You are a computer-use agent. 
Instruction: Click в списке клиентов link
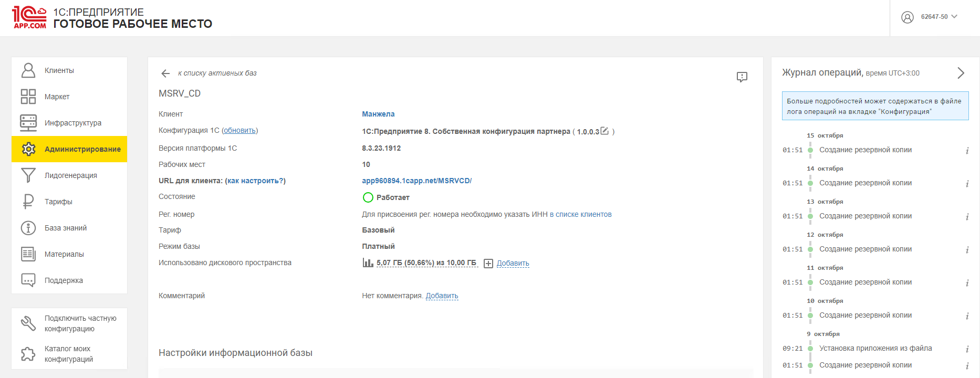[581, 214]
